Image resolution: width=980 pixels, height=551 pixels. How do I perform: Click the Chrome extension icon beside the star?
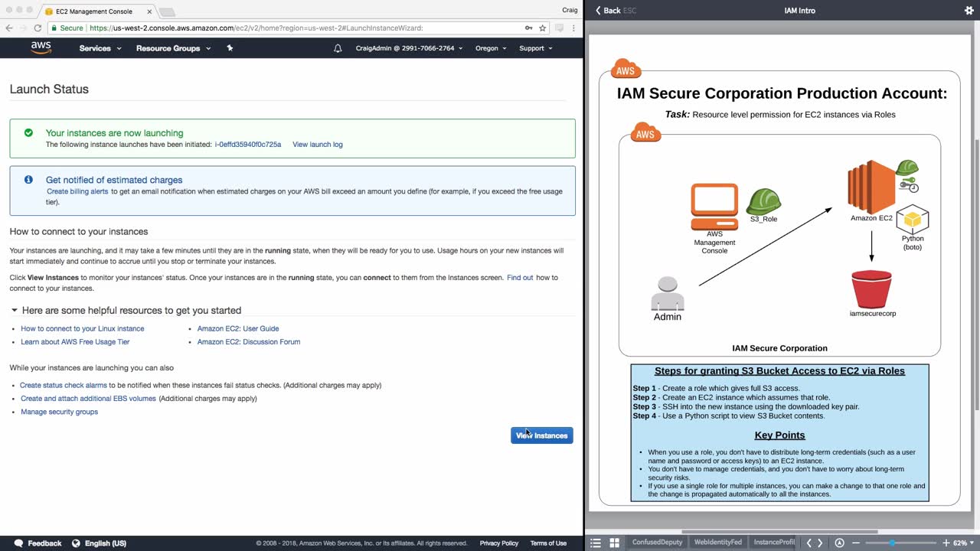(x=559, y=28)
